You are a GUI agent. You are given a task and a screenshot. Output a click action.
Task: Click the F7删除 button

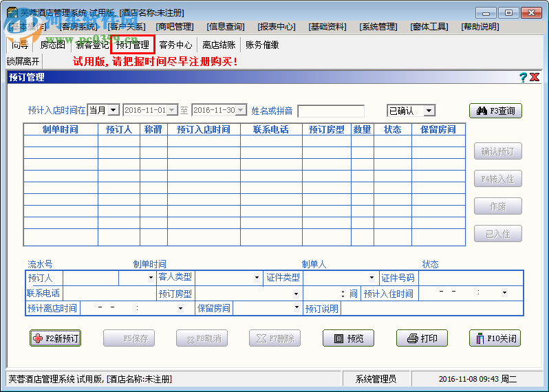coord(275,338)
